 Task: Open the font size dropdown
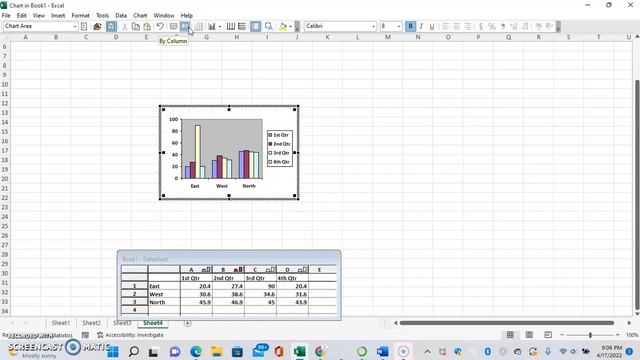pos(399,26)
